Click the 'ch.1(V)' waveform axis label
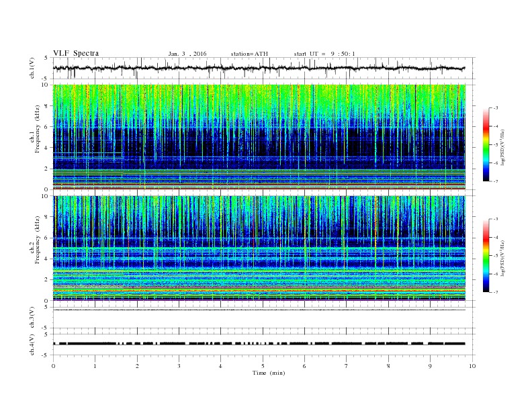532x411 pixels. [x=32, y=68]
